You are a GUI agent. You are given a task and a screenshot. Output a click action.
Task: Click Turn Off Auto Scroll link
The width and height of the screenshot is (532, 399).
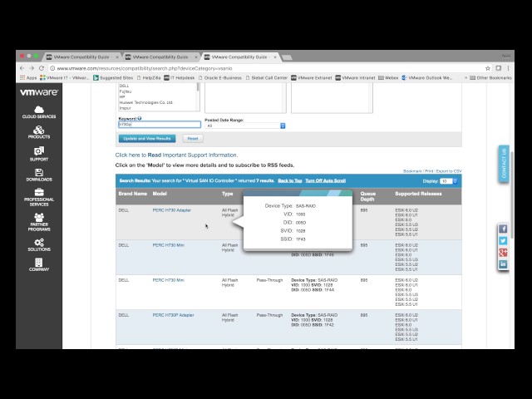pyautogui.click(x=325, y=180)
